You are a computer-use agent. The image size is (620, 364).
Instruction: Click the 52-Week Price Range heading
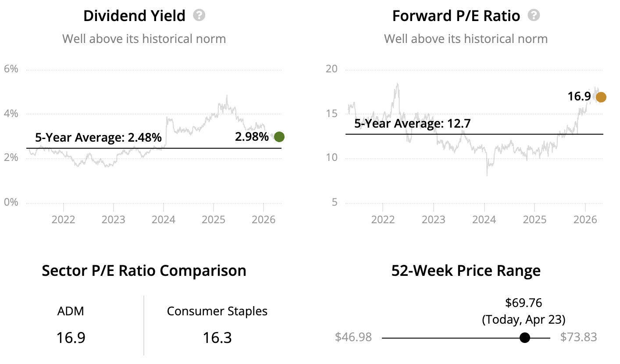[466, 271]
